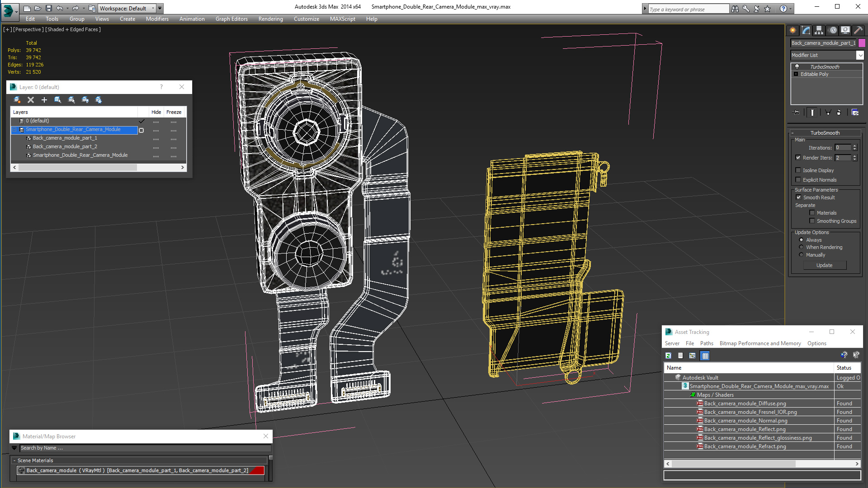
Task: Click Remove modifier trash icon
Action: 839,113
